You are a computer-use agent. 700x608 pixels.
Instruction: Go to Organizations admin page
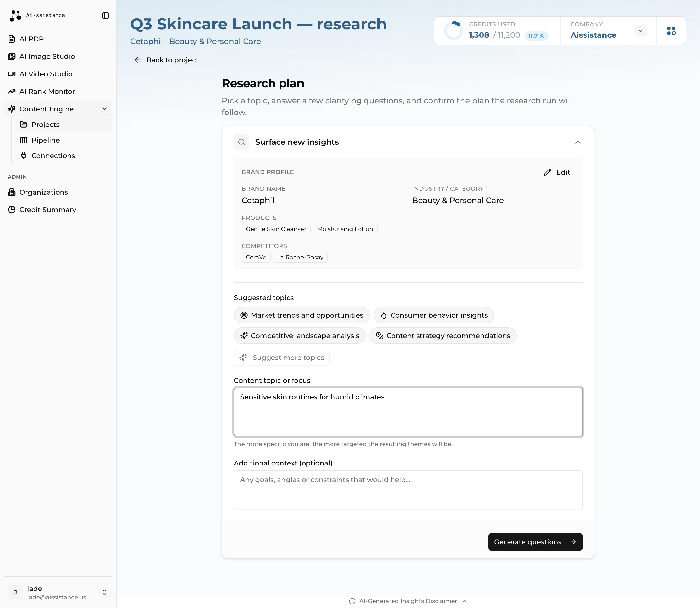tap(58, 192)
